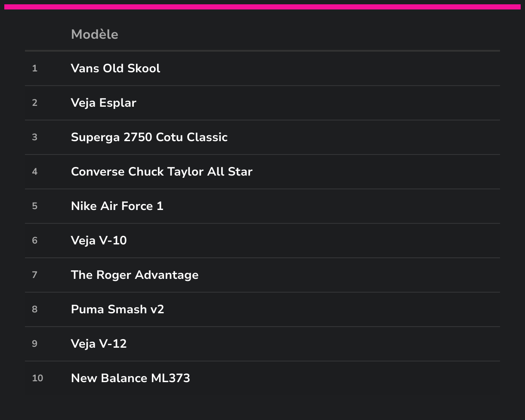Choose the Veja V-12 entry
Image resolution: width=525 pixels, height=420 pixels.
(262, 344)
